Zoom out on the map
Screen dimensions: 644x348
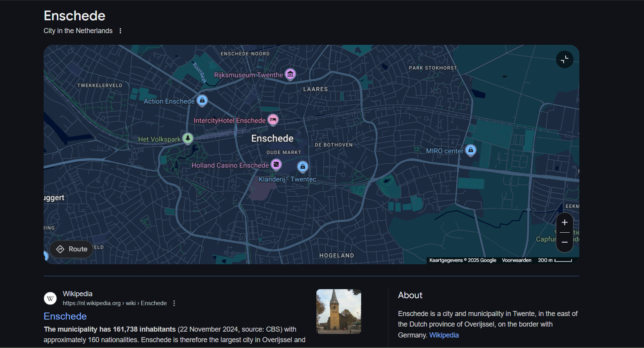(565, 242)
